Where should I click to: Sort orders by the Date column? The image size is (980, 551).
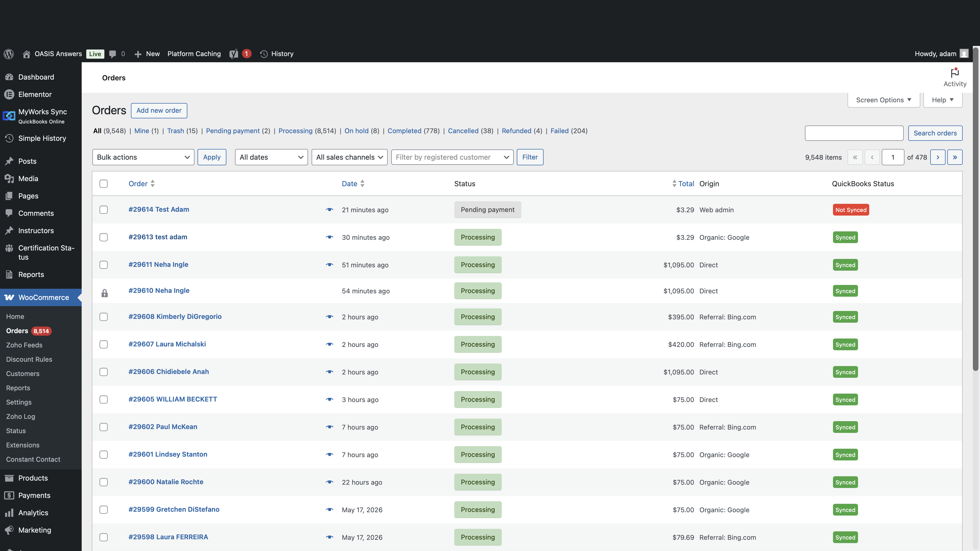point(353,184)
